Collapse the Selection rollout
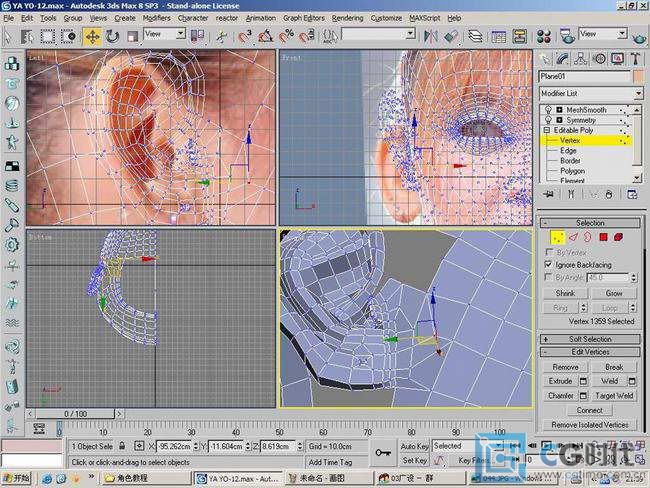650x488 pixels. (x=590, y=223)
